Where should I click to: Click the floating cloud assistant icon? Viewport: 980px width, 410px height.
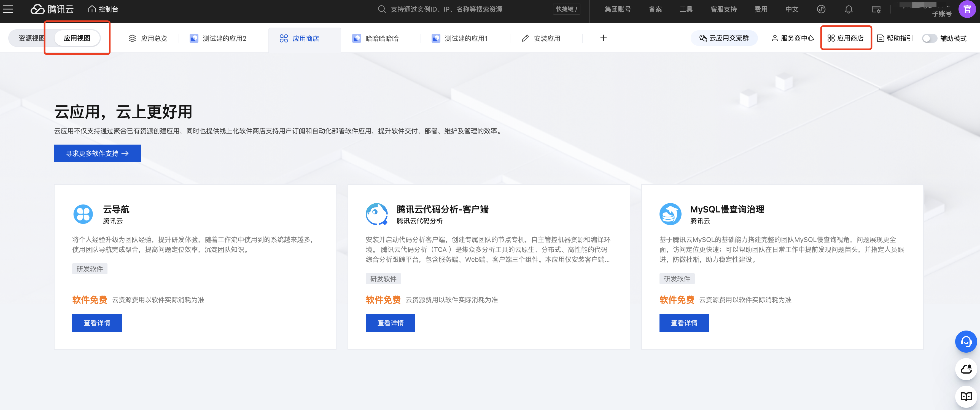coord(966,369)
